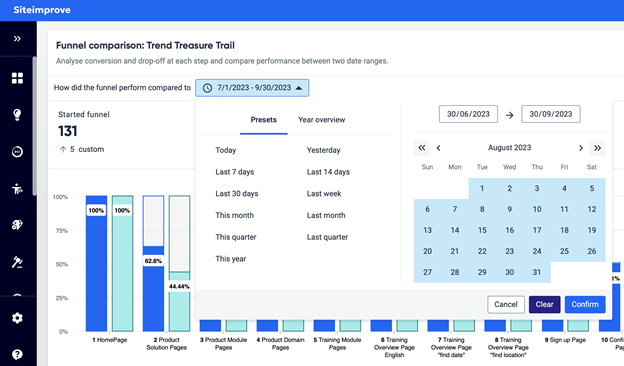Click the 1 HomePage axis label

(110, 340)
